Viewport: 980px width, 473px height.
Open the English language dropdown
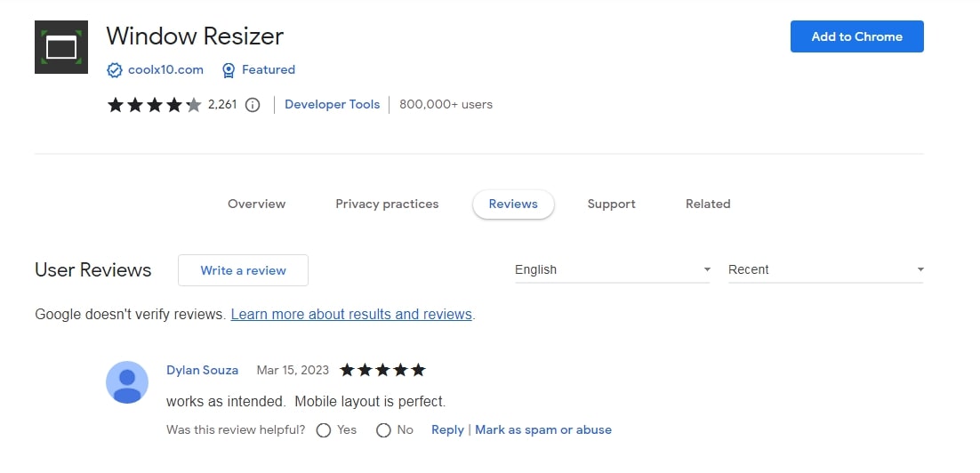click(612, 269)
